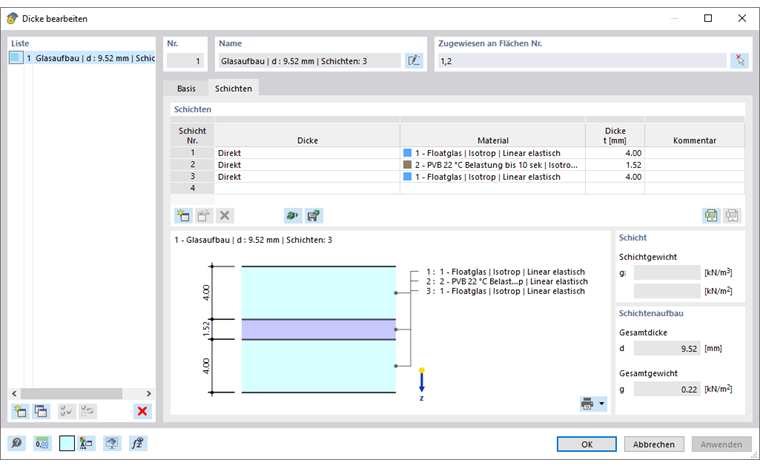Click the fx formula icon in bottom toolbar

(x=138, y=443)
